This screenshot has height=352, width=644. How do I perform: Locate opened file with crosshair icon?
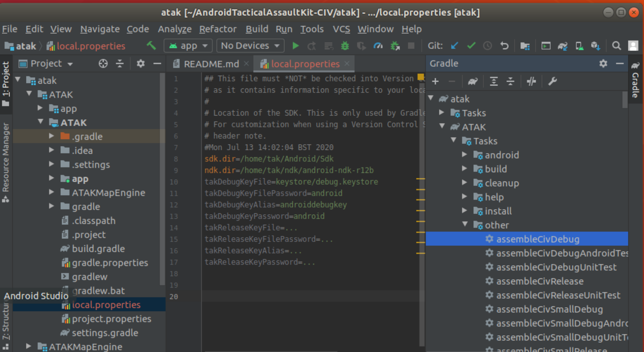103,64
